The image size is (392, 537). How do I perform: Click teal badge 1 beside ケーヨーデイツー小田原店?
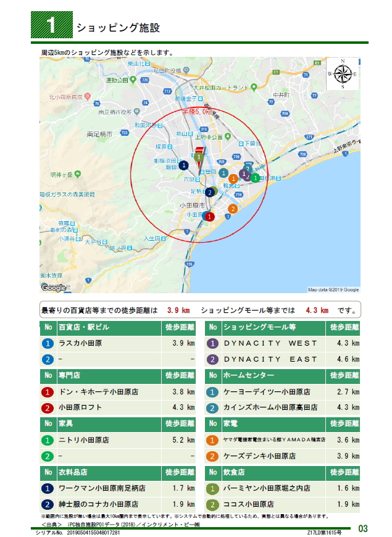212,392
